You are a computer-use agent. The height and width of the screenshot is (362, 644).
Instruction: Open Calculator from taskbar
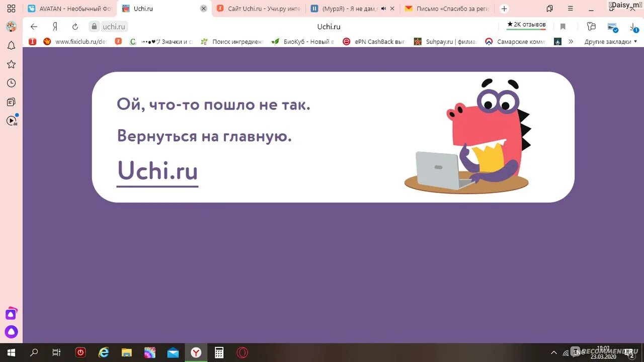219,352
